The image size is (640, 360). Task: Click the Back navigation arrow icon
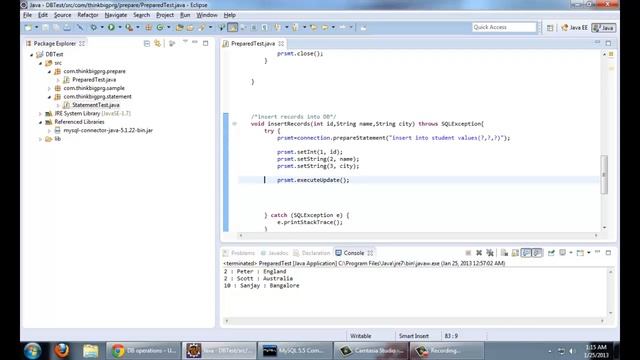click(325, 27)
